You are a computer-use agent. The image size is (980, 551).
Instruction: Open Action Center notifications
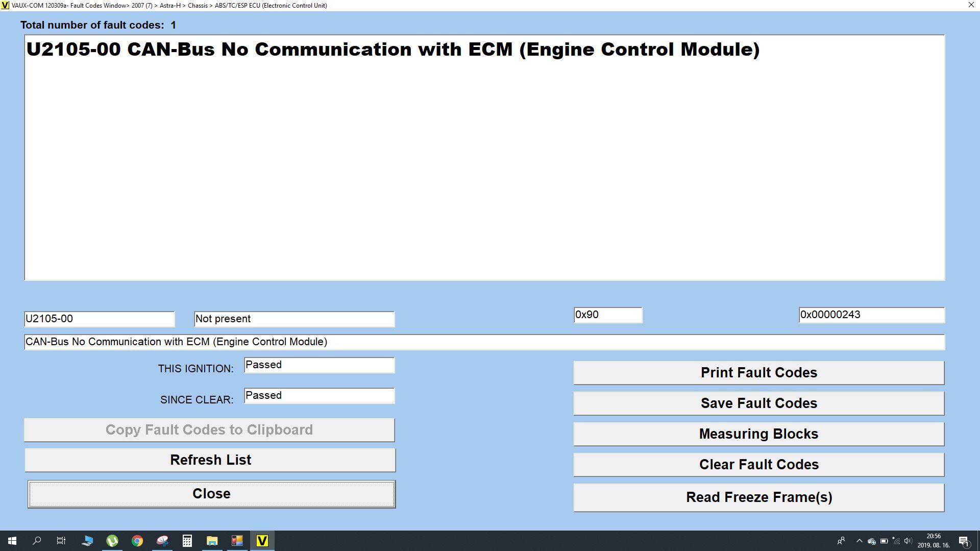[x=964, y=541]
